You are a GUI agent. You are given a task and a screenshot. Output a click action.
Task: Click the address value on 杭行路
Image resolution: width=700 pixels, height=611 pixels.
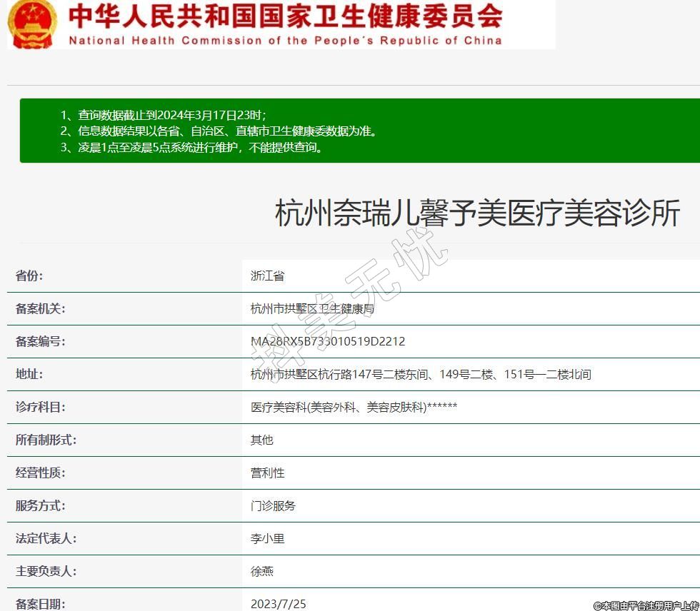point(420,374)
